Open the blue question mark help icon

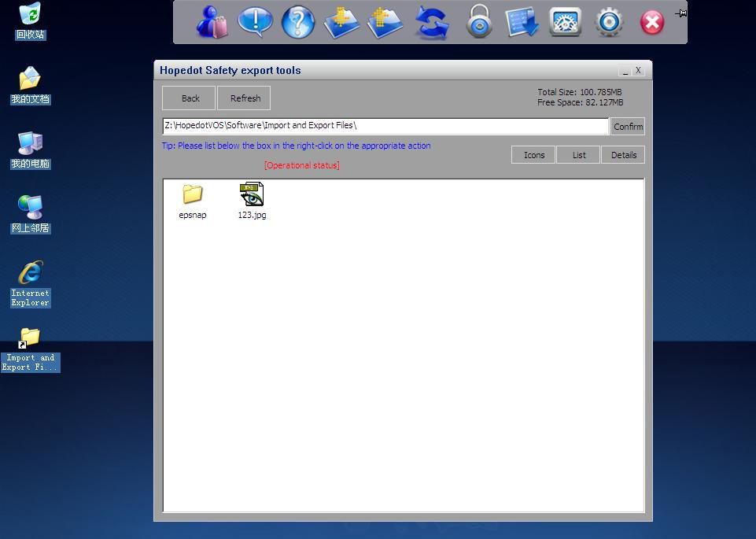click(297, 22)
